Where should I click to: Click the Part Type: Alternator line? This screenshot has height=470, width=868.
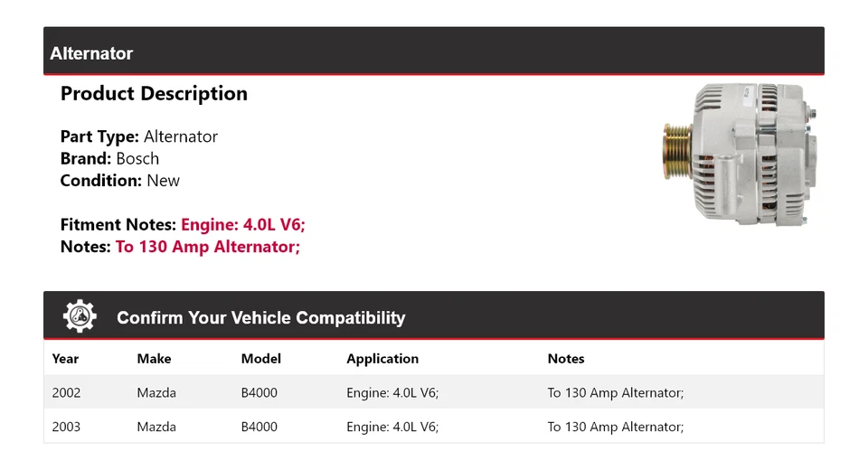click(x=138, y=136)
